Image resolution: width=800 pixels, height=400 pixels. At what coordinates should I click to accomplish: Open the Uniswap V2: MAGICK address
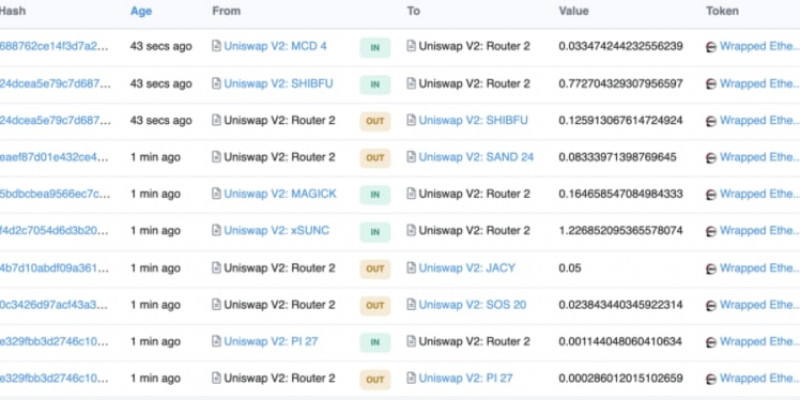(x=280, y=194)
